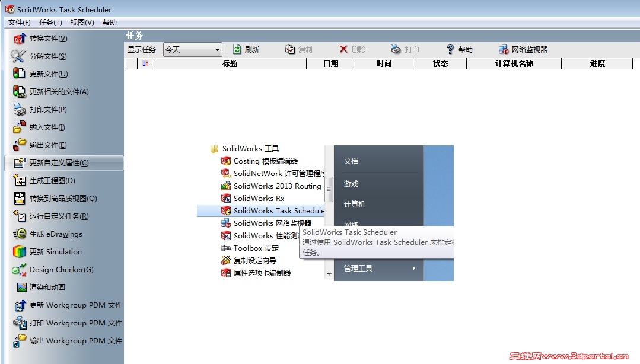
Task: Click the start menu list scrollbar thumb
Action: [329, 189]
